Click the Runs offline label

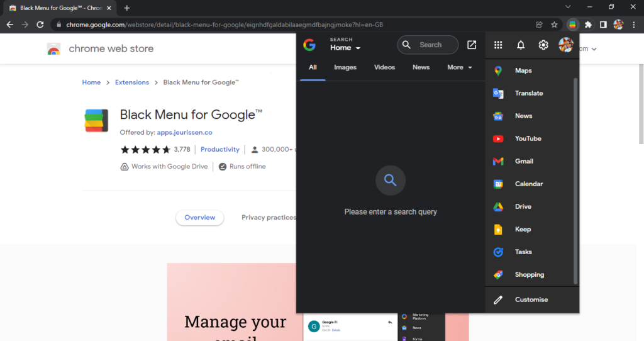242,166
